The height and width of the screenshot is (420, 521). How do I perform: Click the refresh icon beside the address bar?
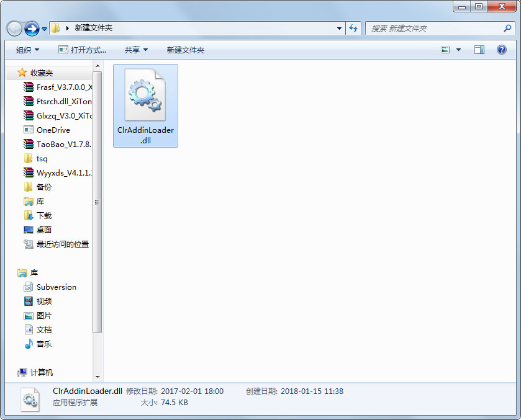pos(353,28)
